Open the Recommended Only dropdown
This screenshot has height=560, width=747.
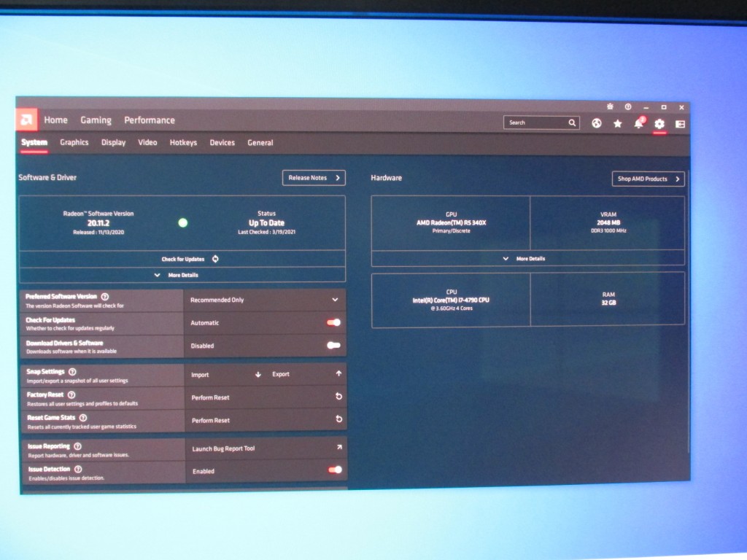point(264,300)
